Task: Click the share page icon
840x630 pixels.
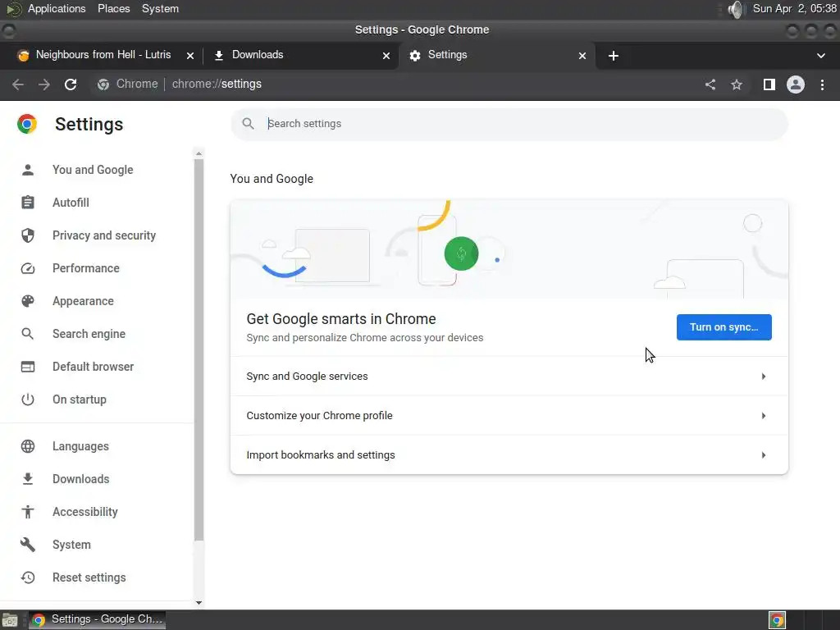Action: [710, 84]
